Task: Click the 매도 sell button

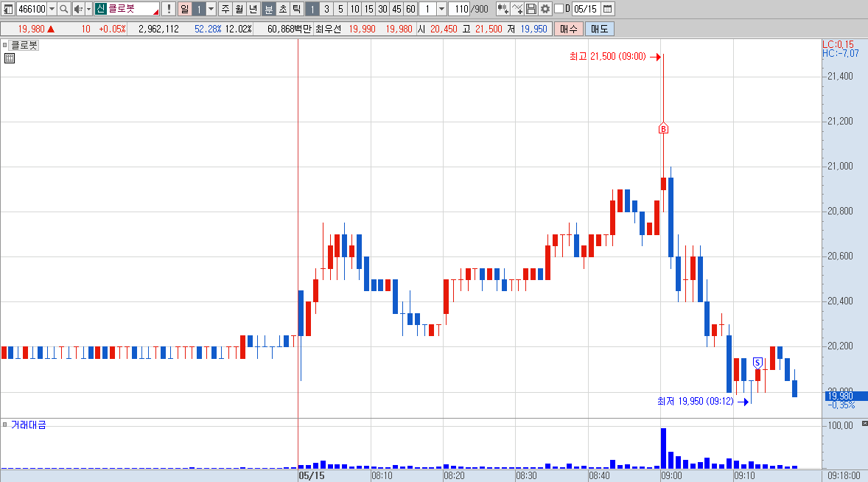Action: [x=600, y=29]
